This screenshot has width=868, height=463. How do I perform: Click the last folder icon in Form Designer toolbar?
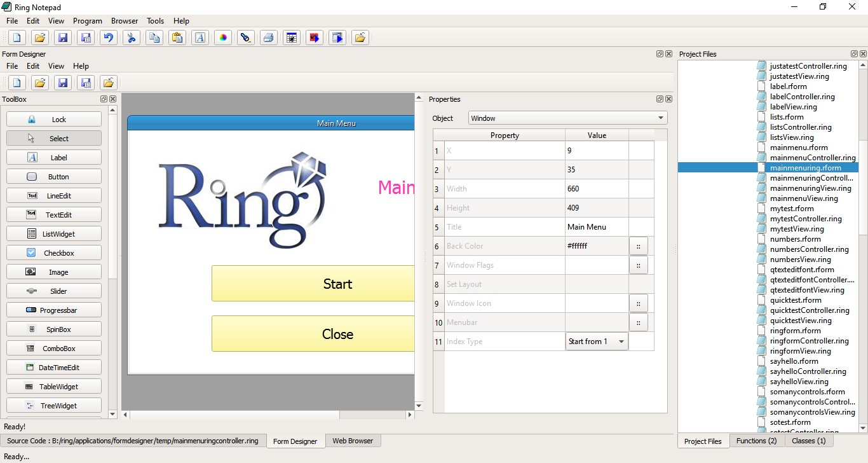(x=109, y=82)
